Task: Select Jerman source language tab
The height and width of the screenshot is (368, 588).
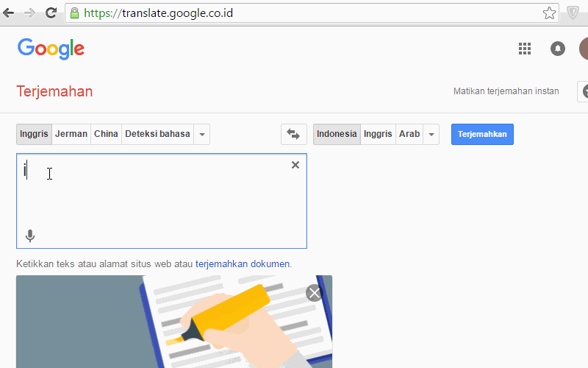Action: [x=71, y=134]
